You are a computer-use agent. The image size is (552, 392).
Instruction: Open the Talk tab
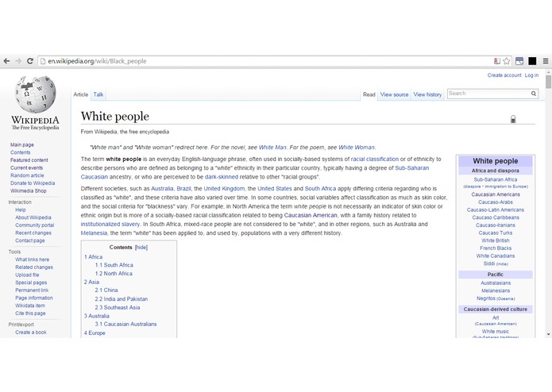pyautogui.click(x=98, y=94)
